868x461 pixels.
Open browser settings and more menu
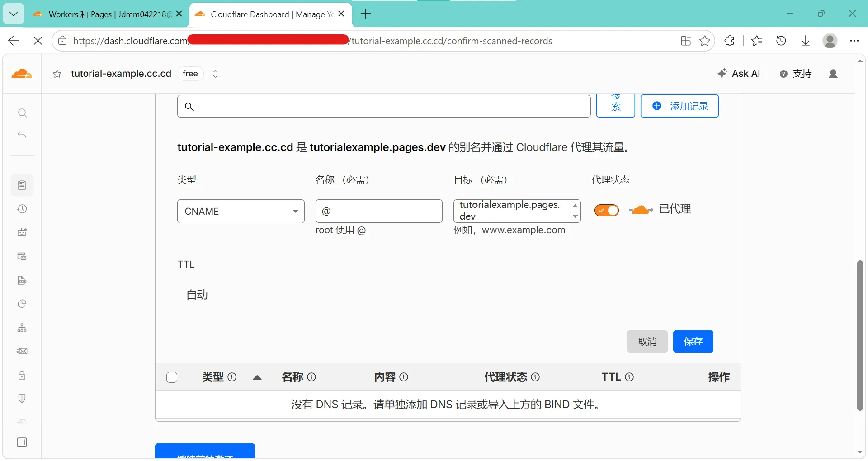tap(854, 41)
